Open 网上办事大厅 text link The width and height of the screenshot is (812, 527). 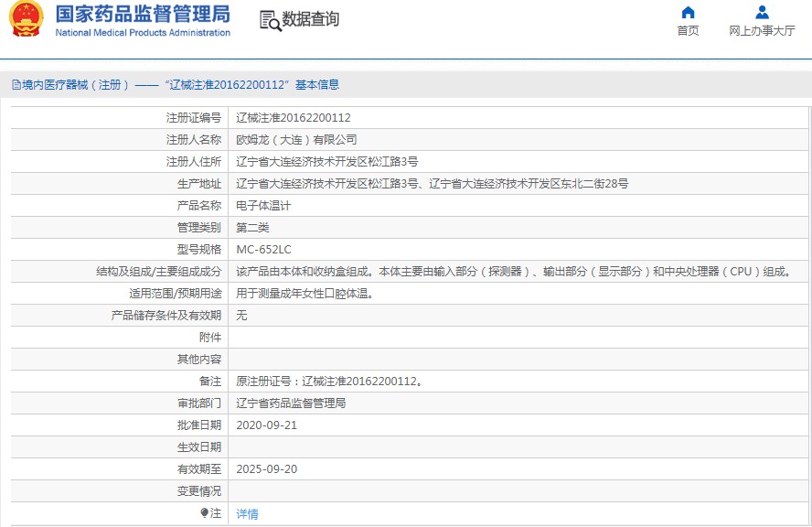(x=762, y=30)
